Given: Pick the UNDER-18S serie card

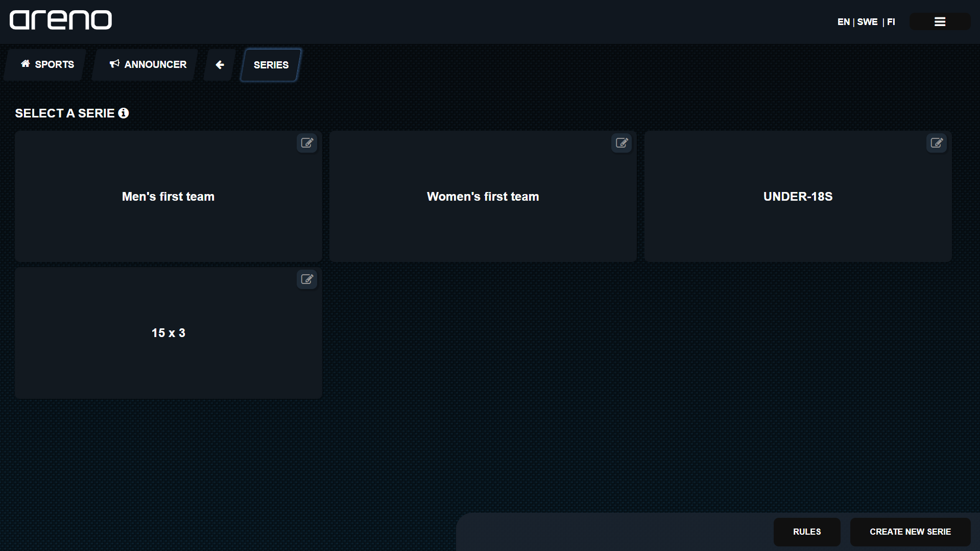Looking at the screenshot, I should (798, 197).
